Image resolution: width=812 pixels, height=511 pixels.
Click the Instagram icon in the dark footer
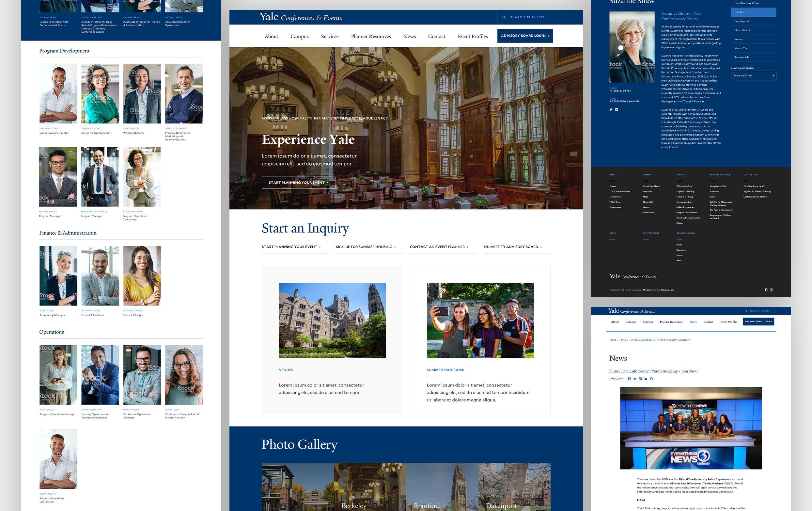click(772, 290)
